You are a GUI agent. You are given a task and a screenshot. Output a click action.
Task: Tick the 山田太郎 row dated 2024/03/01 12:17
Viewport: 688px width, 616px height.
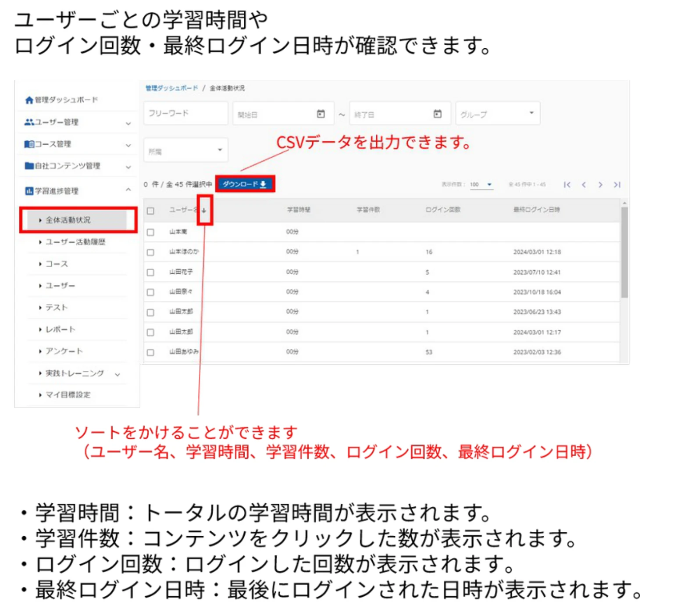150,333
